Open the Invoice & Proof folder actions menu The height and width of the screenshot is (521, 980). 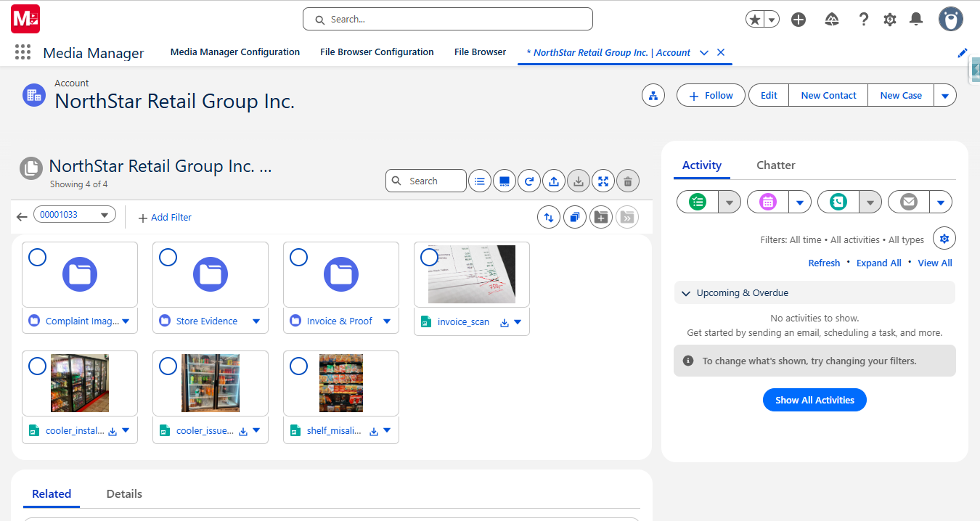[387, 321]
